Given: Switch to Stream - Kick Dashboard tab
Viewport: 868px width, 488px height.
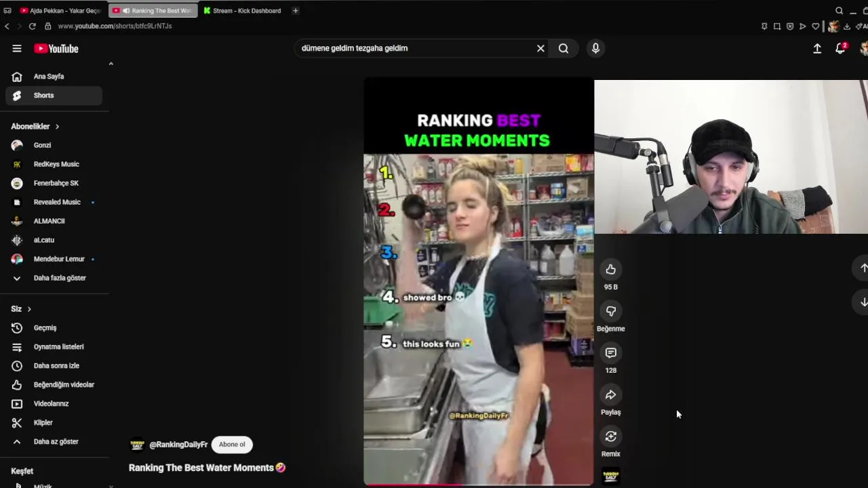Looking at the screenshot, I should click(243, 11).
